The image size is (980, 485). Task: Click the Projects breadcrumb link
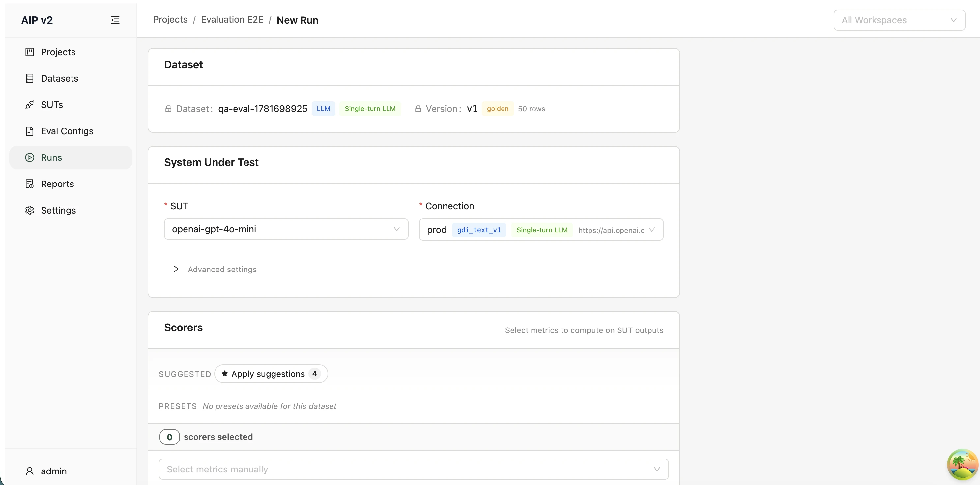170,20
